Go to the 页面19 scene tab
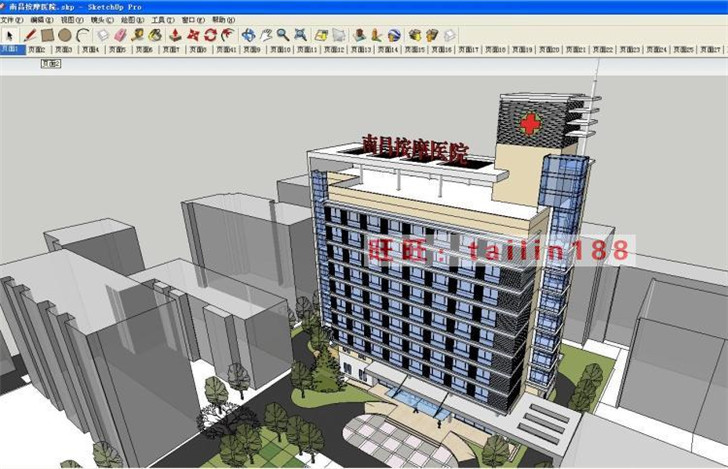The image size is (728, 469). tap(522, 49)
